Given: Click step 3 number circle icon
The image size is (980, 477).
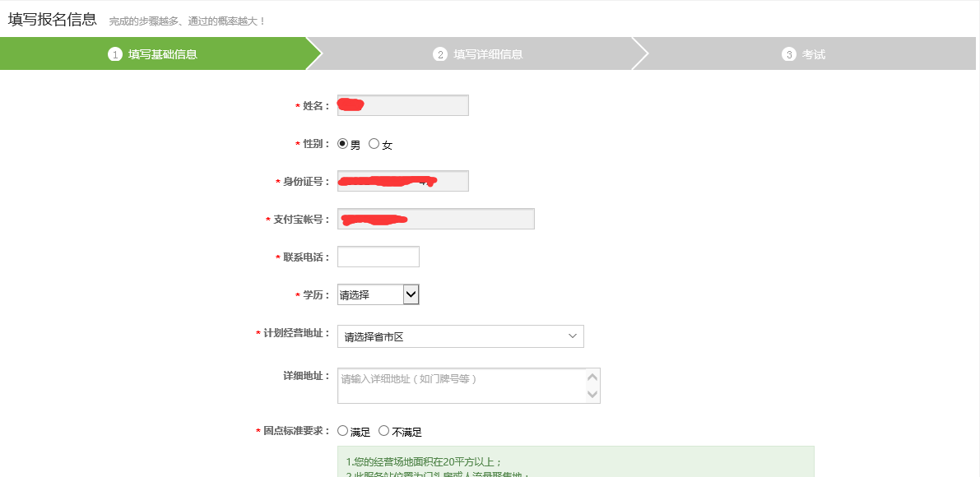Looking at the screenshot, I should [x=789, y=54].
